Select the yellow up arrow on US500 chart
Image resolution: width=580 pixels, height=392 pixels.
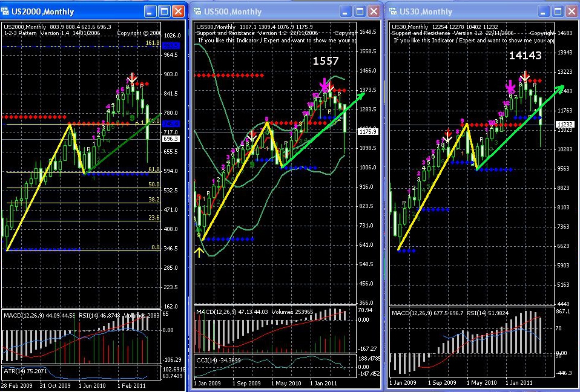199,252
